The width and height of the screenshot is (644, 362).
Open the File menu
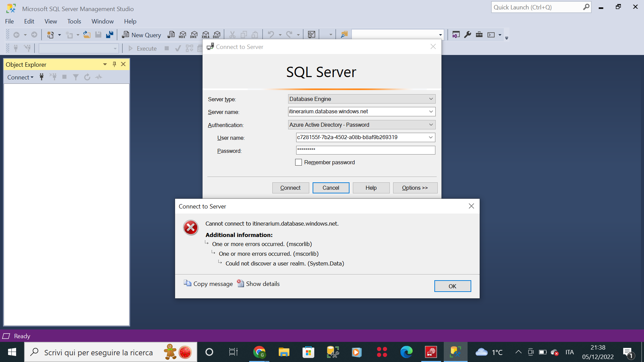point(9,21)
